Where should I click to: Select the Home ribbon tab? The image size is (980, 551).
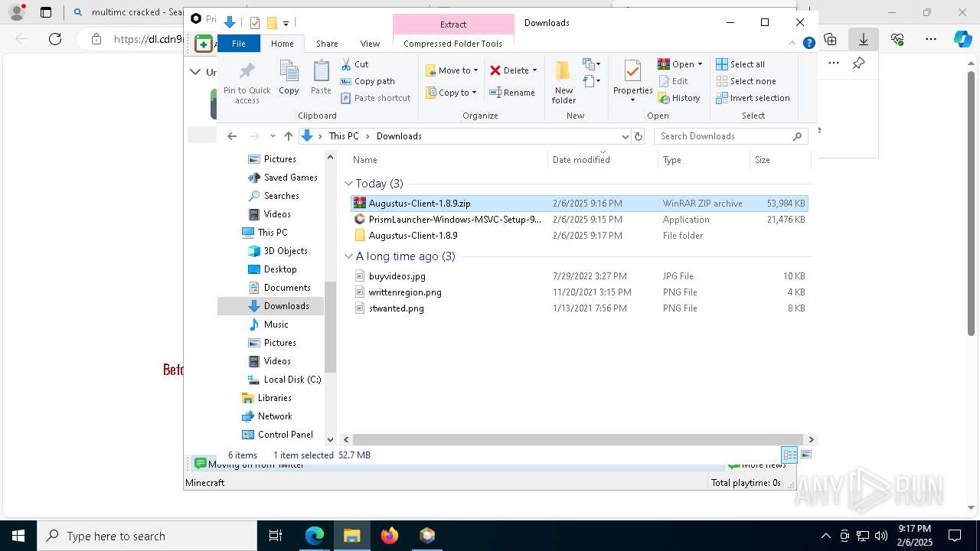click(x=282, y=44)
